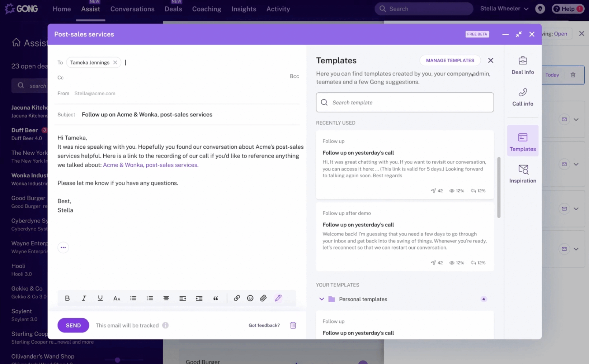This screenshot has height=364, width=589.
Task: Add Bcc recipients
Action: (x=294, y=76)
